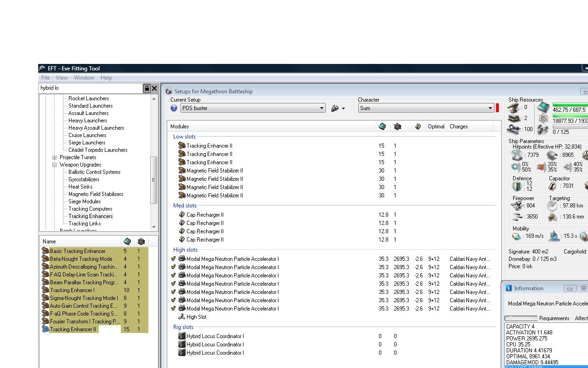Click the 'Low slots' section heading
The image size is (588, 368).
coord(184,137)
